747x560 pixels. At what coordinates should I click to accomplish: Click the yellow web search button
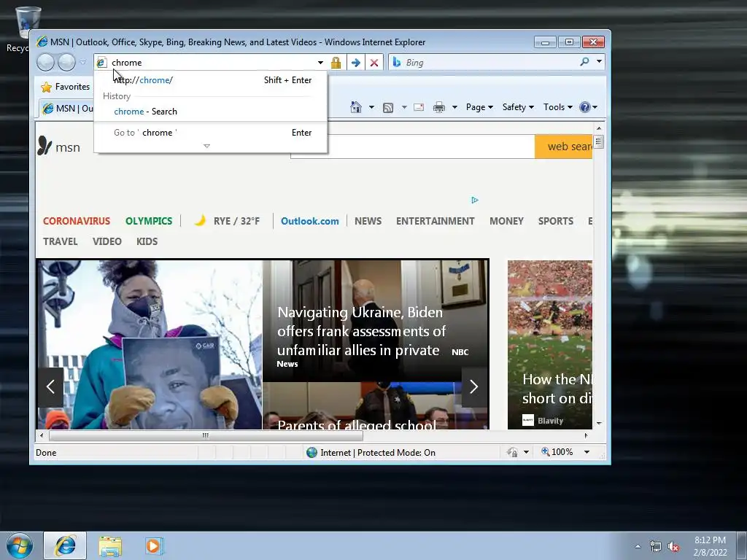tap(564, 147)
